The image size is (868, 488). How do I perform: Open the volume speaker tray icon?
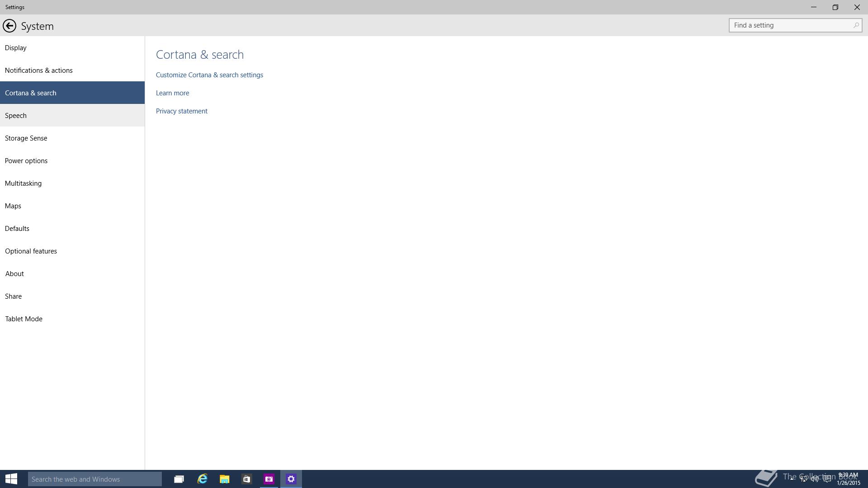[x=815, y=479]
